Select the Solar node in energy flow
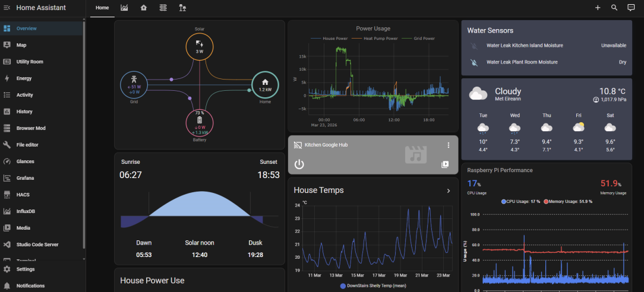The height and width of the screenshot is (292, 644). (200, 47)
